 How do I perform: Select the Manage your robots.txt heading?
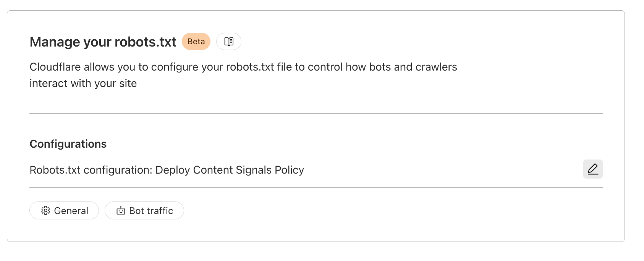click(103, 42)
